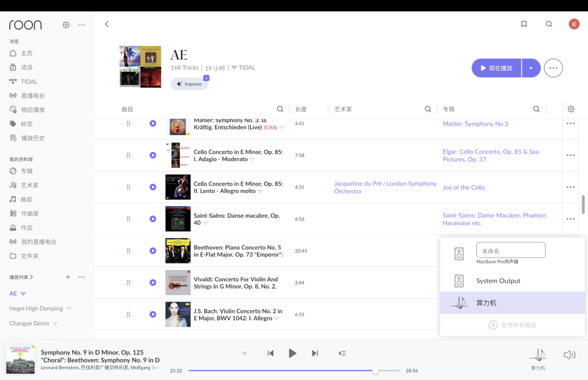Click the Improve button
The width and height of the screenshot is (588, 380).
(x=189, y=84)
